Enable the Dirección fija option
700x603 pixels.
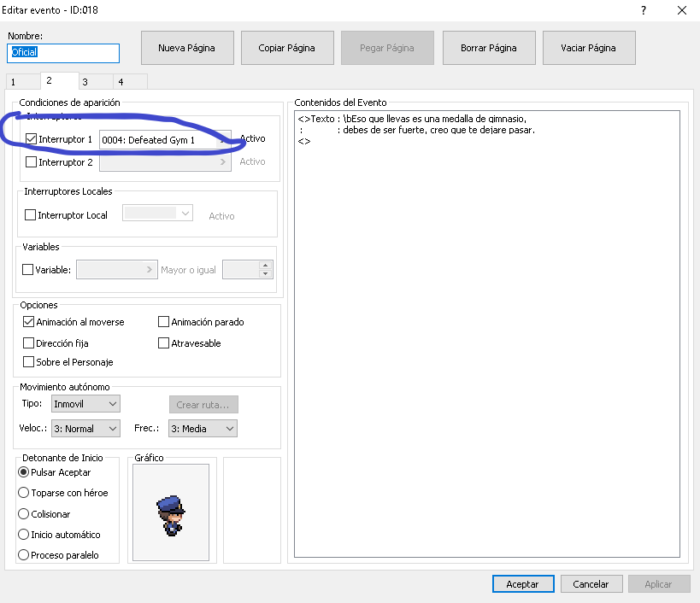point(29,343)
